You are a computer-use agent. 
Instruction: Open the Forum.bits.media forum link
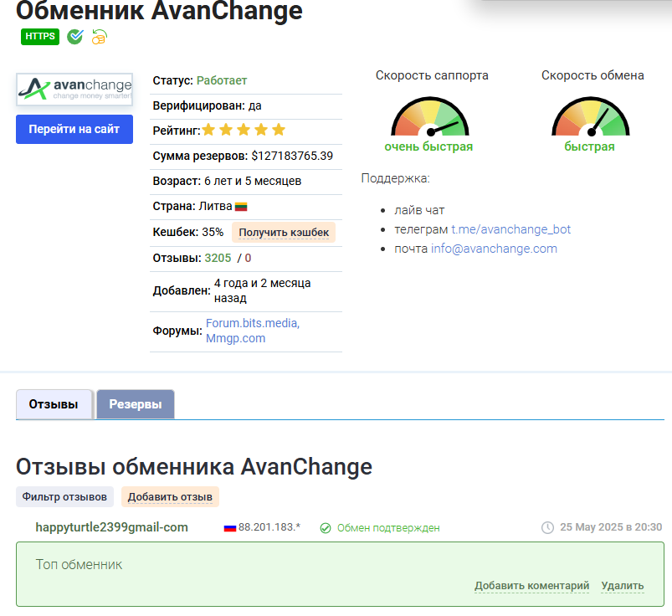click(253, 323)
